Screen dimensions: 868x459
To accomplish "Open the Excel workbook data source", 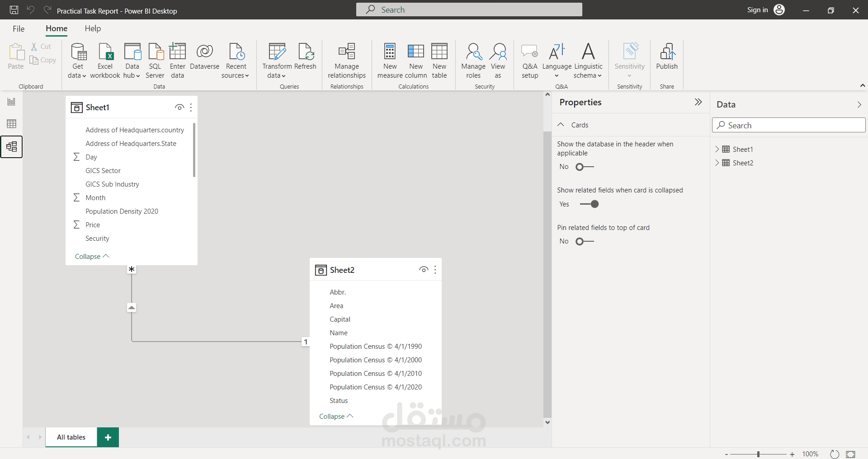I will click(105, 61).
